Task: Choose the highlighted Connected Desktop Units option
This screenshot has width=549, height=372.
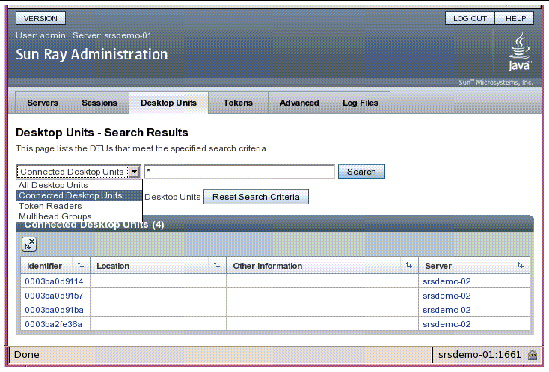Action: (x=78, y=195)
